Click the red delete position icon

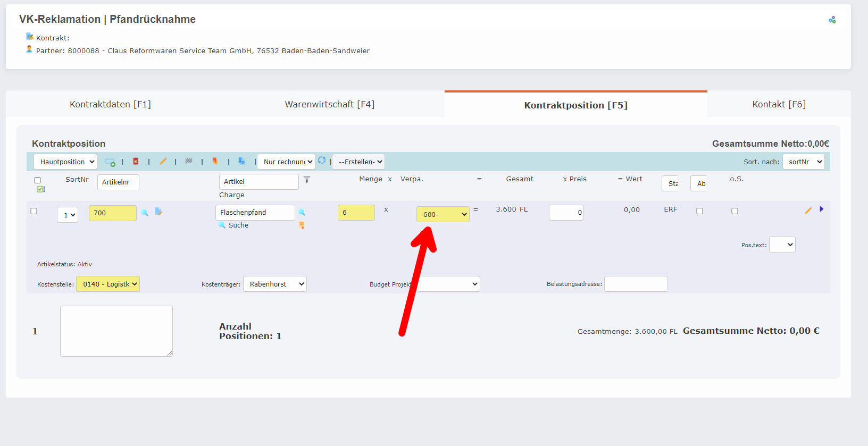click(x=136, y=161)
